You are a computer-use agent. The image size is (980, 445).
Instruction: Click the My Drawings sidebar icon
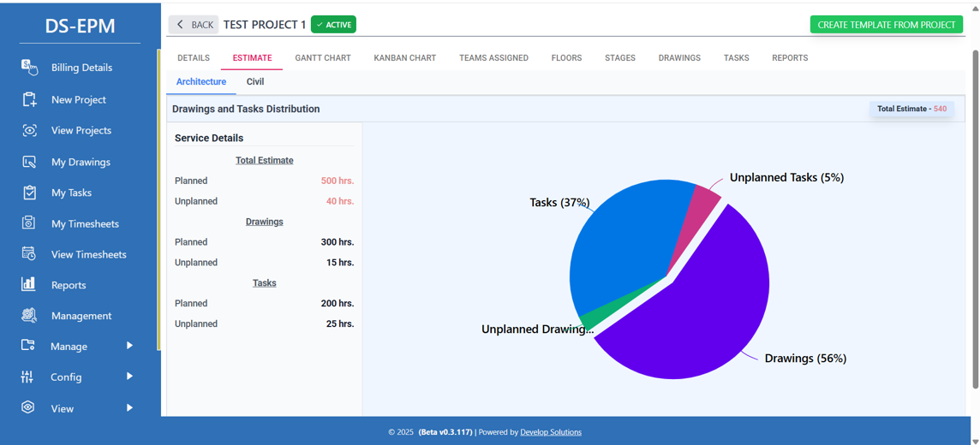[x=29, y=162]
